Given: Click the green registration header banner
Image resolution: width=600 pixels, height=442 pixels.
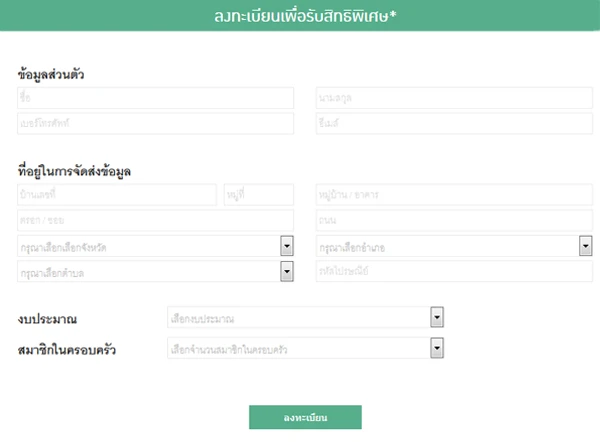Looking at the screenshot, I should click(300, 15).
